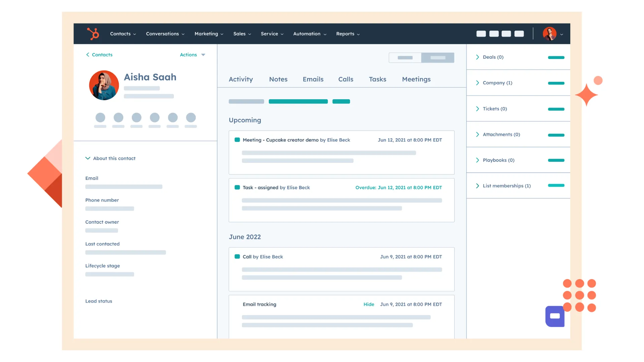This screenshot has width=644, height=362.
Task: Click Aisha Saah's profile photo
Action: (104, 85)
